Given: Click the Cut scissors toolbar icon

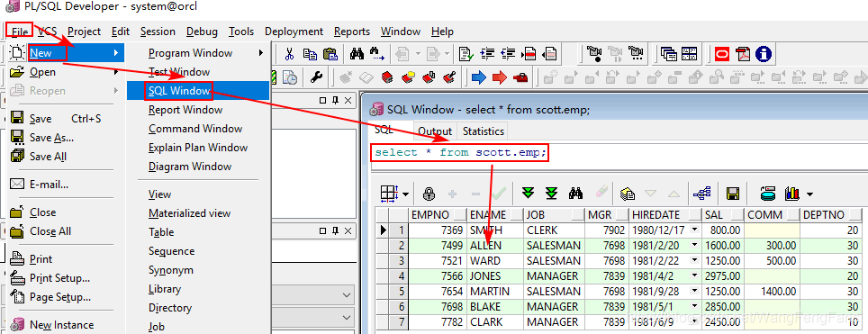Looking at the screenshot, I should 289,53.
